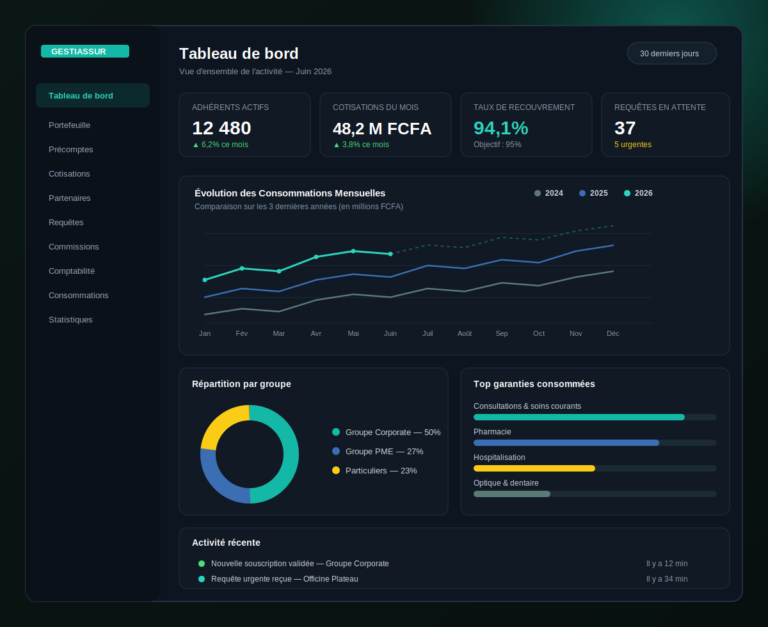Click the 2026 data point for Fév

[x=242, y=268]
